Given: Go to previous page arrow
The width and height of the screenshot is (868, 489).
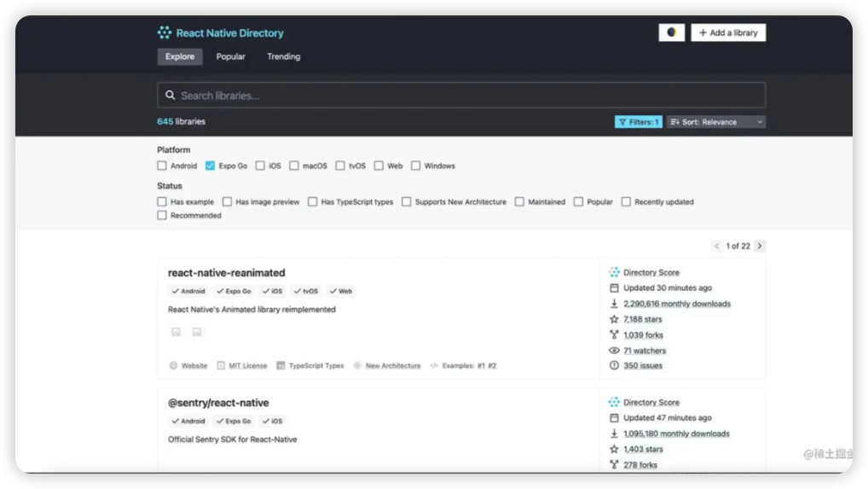Looking at the screenshot, I should (717, 246).
